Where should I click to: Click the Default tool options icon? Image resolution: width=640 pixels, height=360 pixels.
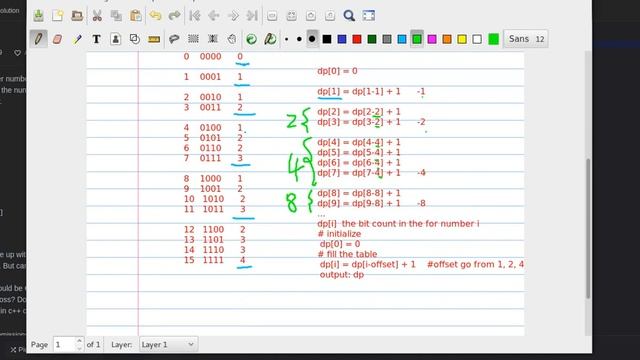click(x=251, y=39)
